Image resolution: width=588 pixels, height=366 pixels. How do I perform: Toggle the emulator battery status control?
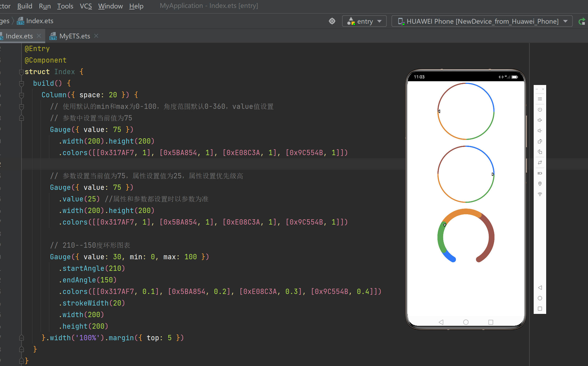click(x=540, y=173)
